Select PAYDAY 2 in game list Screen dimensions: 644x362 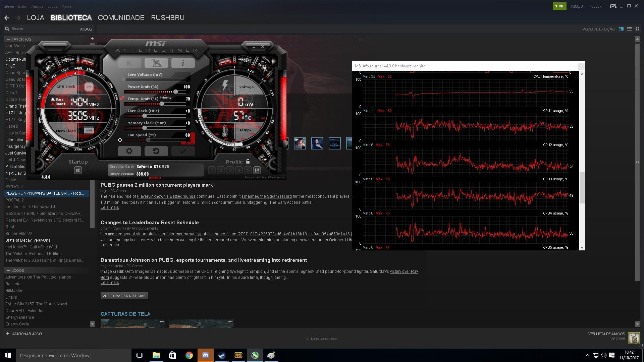coord(14,187)
